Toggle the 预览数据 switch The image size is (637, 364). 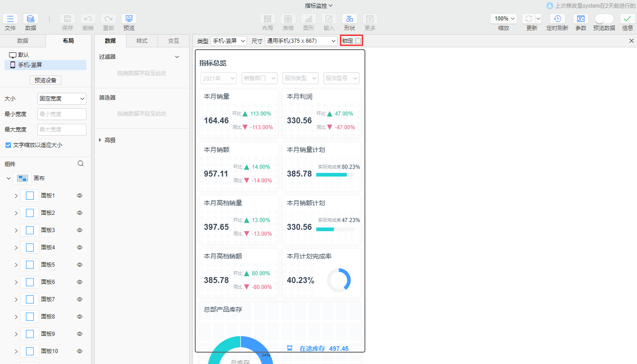[x=604, y=19]
